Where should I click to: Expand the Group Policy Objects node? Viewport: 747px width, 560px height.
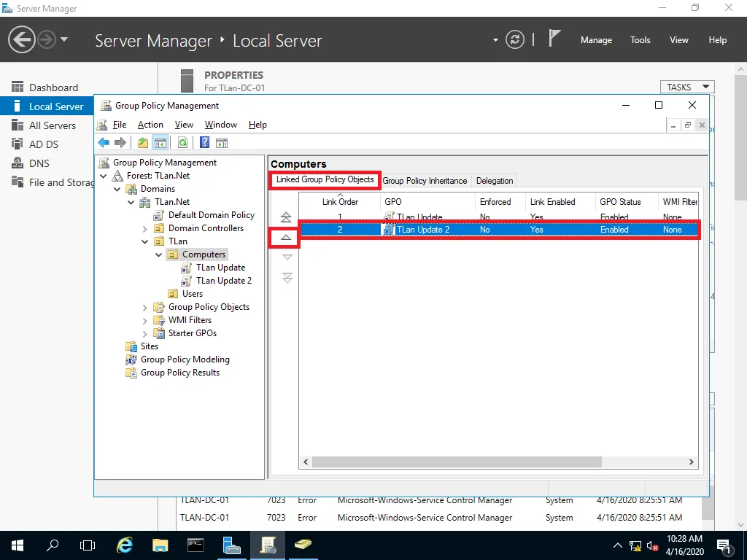click(145, 307)
